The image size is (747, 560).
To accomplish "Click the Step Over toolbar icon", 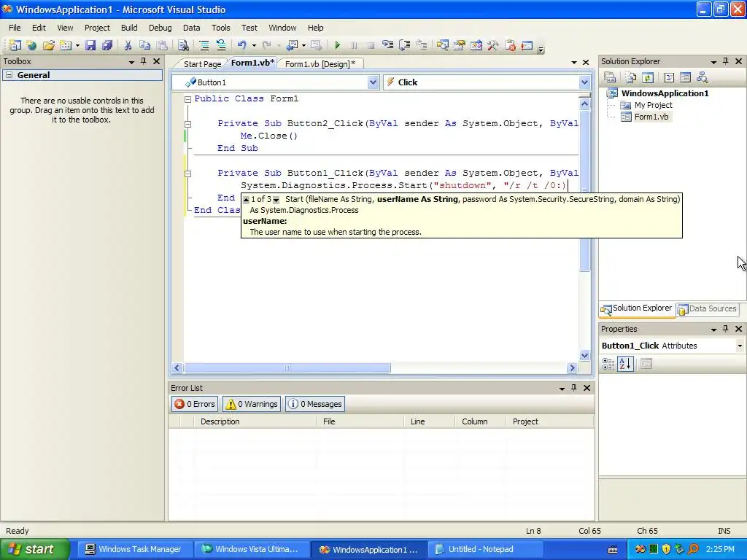I will tap(404, 45).
